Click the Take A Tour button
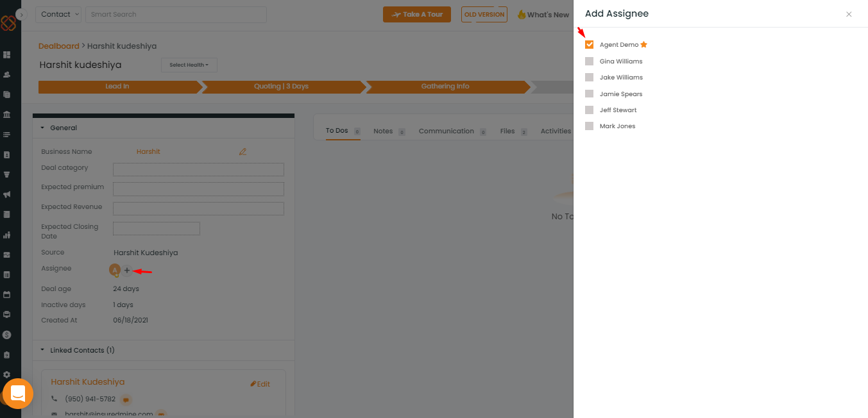The image size is (868, 418). point(417,14)
